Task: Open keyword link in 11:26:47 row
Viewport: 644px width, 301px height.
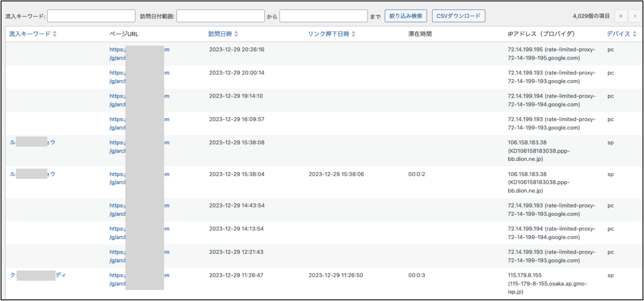Action: pyautogui.click(x=61, y=275)
